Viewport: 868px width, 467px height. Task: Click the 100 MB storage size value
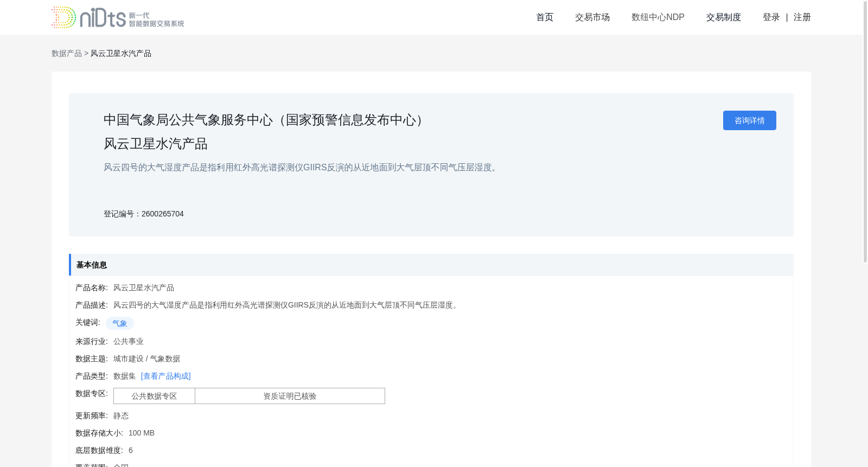pyautogui.click(x=142, y=433)
